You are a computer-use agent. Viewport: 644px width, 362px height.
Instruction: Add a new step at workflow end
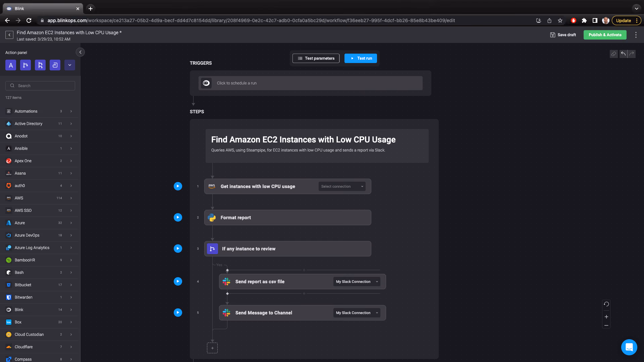pyautogui.click(x=212, y=348)
